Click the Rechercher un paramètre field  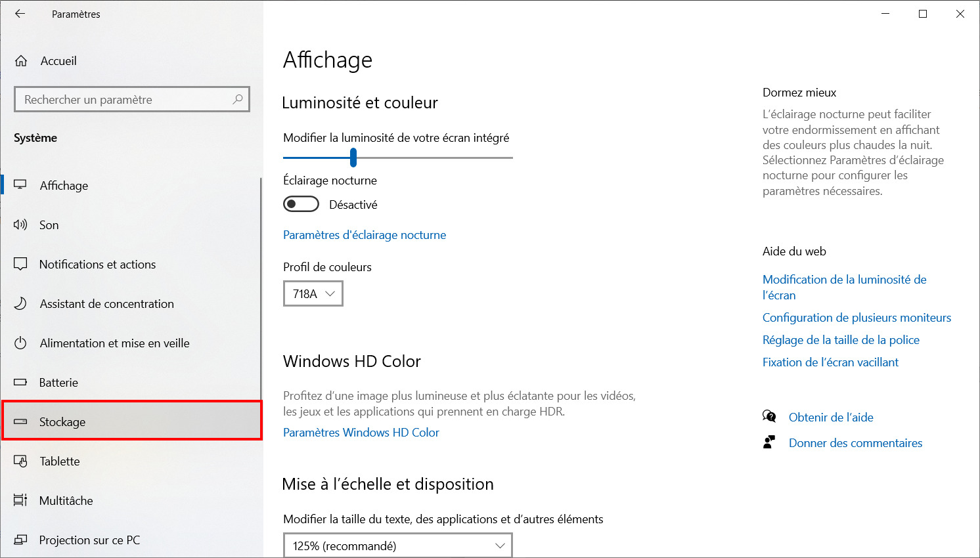point(132,99)
